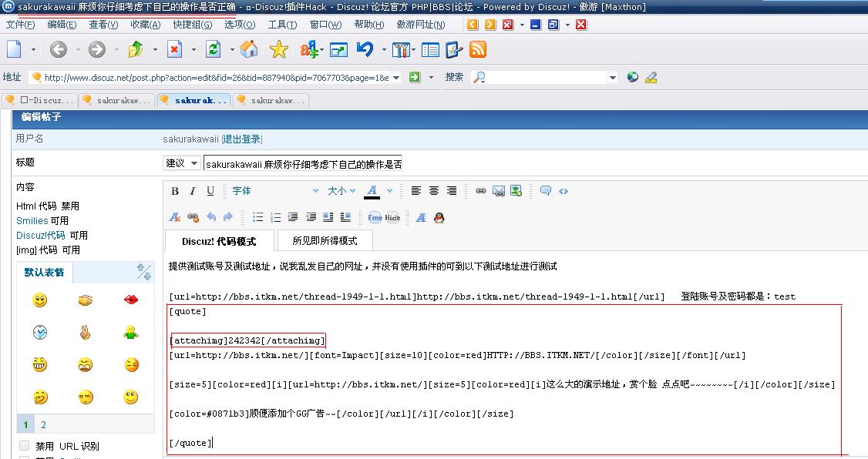Screen dimensions: 868x459
Task: Click the post title input field
Action: (303, 164)
